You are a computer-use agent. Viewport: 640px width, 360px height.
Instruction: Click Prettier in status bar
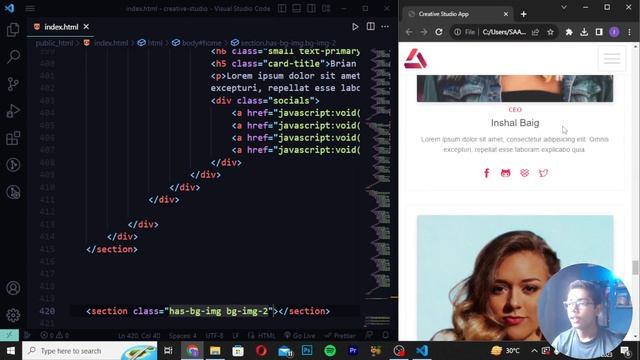340,336
